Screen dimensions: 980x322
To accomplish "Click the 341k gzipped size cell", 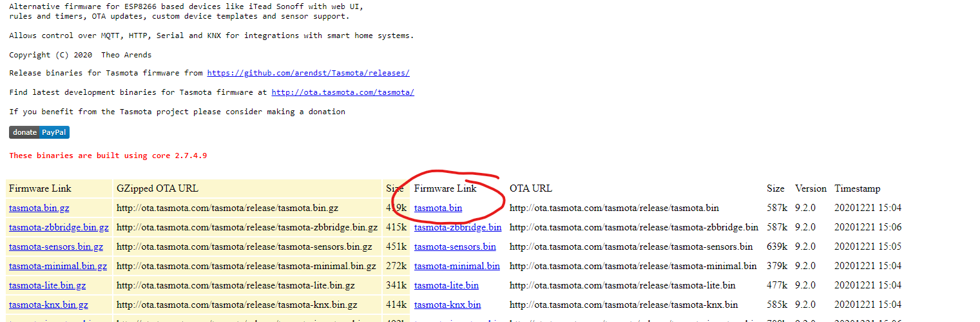I will point(396,285).
